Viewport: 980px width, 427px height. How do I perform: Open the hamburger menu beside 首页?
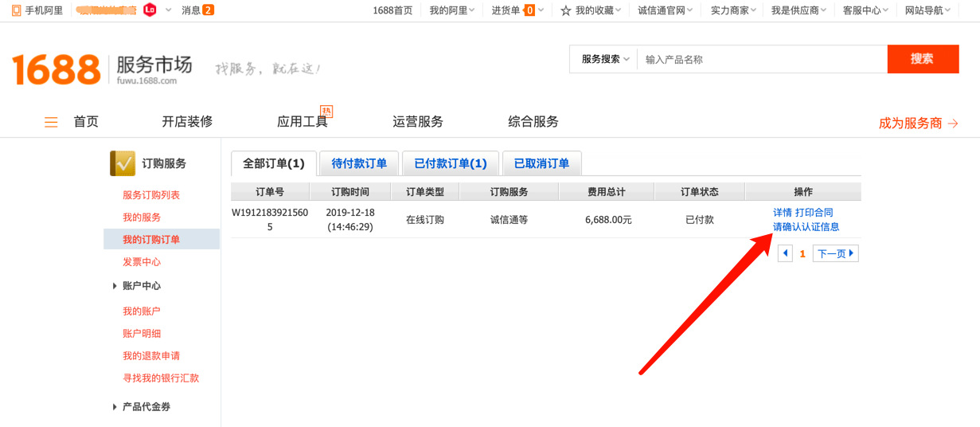point(51,122)
